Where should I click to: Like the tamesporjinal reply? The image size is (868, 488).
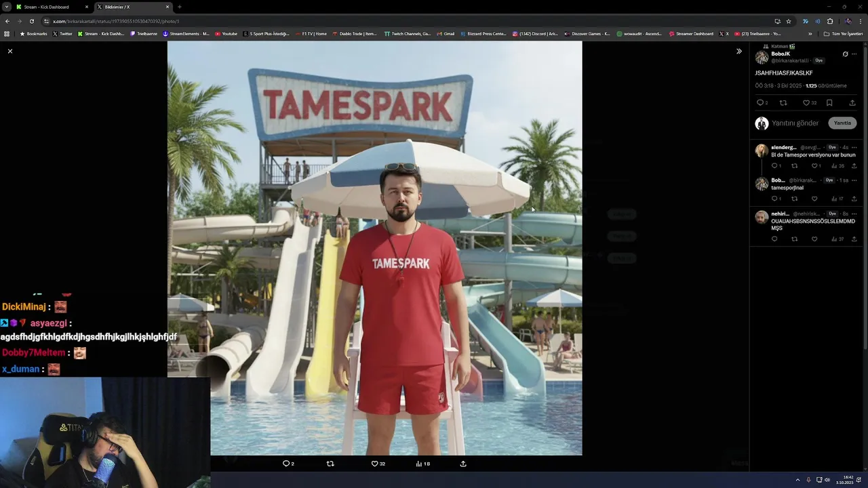[814, 199]
